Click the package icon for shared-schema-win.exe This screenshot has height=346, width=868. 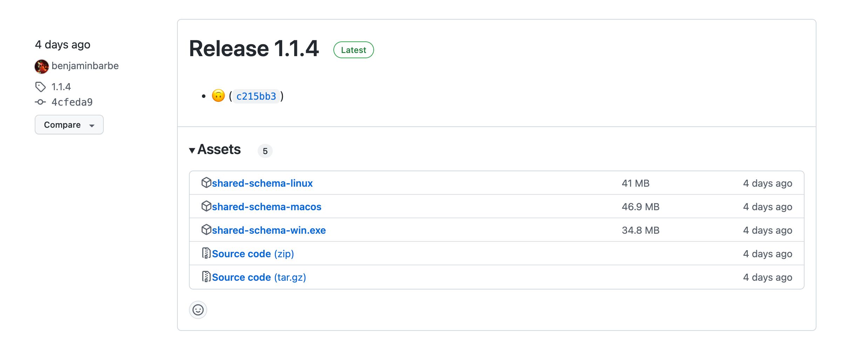coord(206,230)
